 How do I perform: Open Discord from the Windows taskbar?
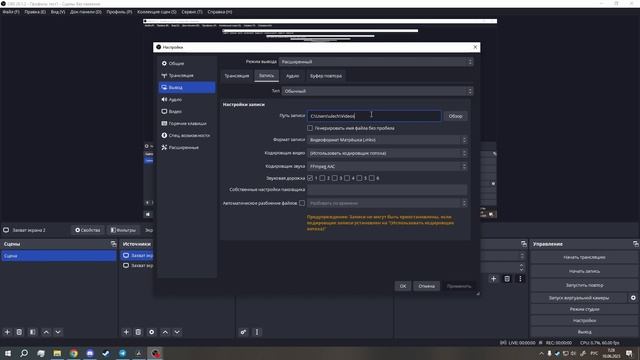[90, 353]
